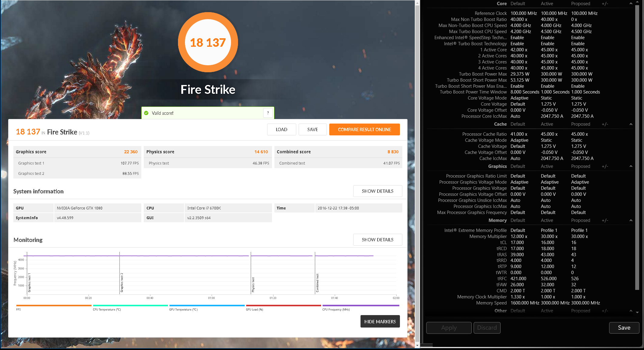This screenshot has width=644, height=350.
Task: Collapse the Core section chevron
Action: [x=631, y=4]
